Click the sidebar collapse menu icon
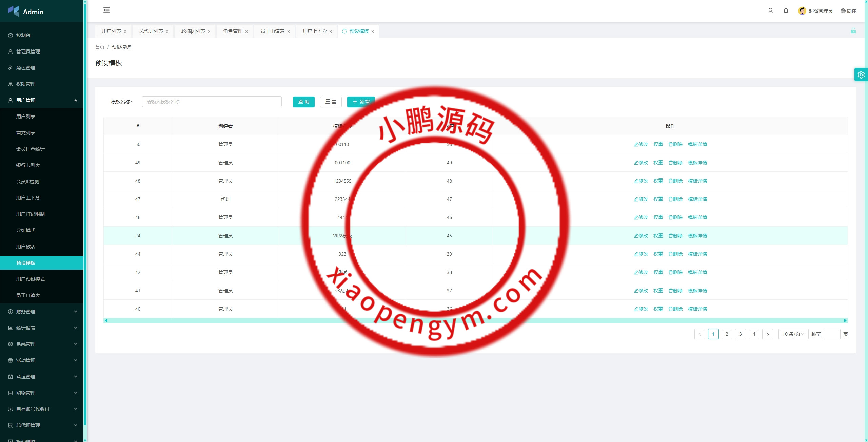Image resolution: width=868 pixels, height=442 pixels. 106,10
